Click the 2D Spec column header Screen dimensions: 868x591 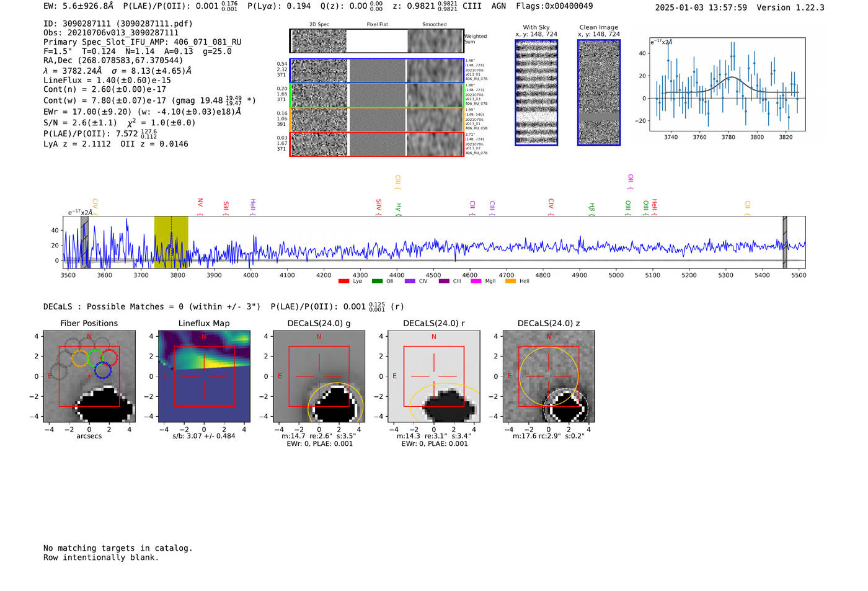click(x=319, y=25)
